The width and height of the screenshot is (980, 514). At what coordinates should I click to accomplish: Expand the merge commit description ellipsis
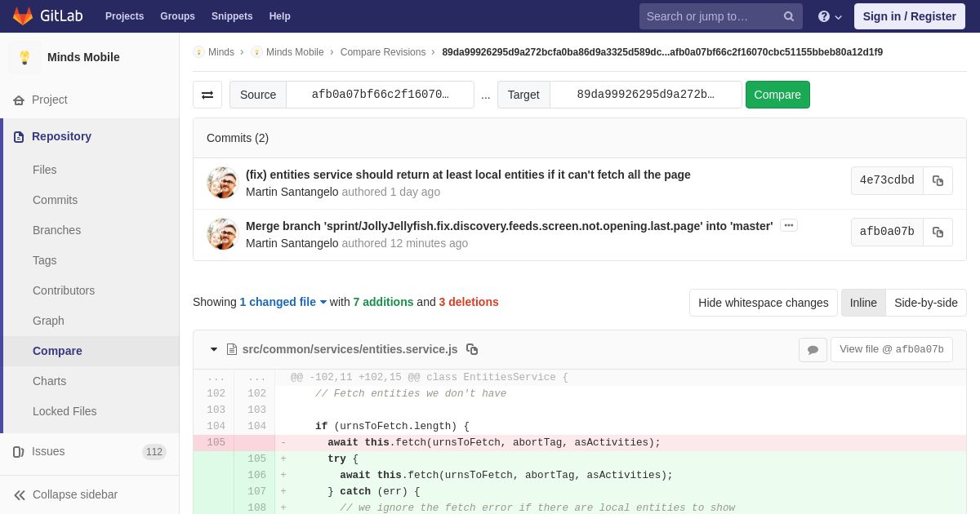789,225
